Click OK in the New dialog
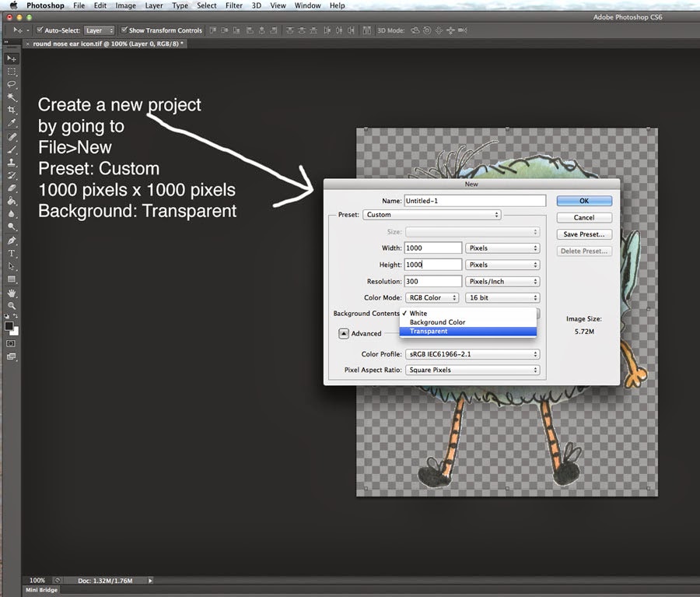The height and width of the screenshot is (597, 700). [584, 201]
